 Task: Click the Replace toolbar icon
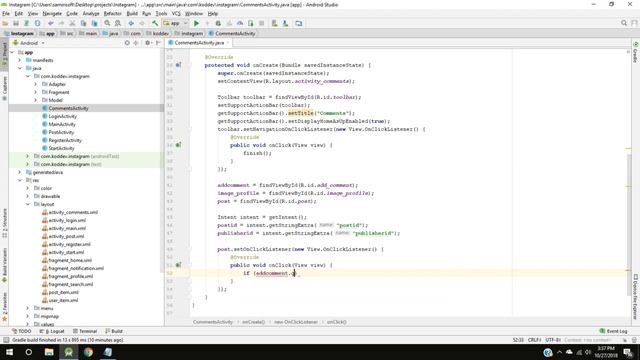click(x=118, y=23)
